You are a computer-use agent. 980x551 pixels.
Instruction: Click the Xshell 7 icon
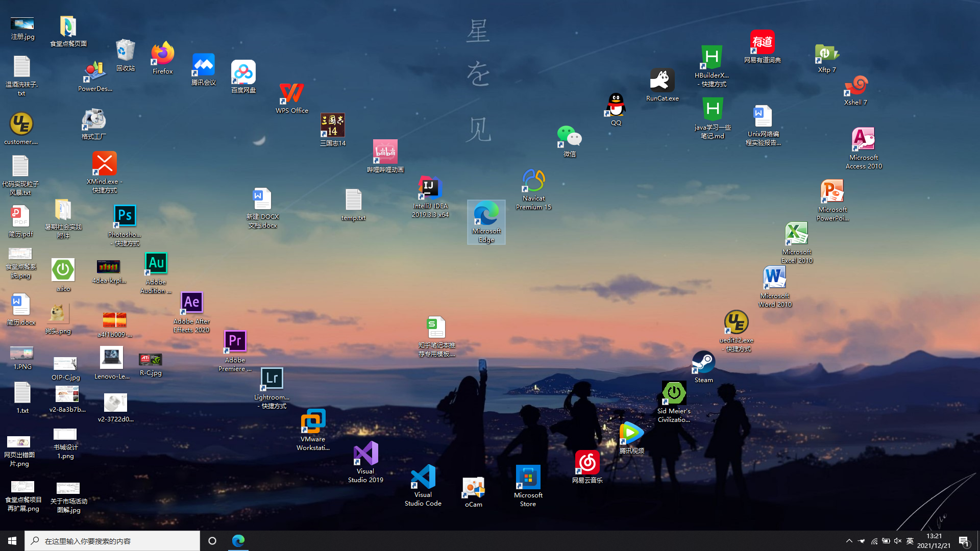pos(855,90)
